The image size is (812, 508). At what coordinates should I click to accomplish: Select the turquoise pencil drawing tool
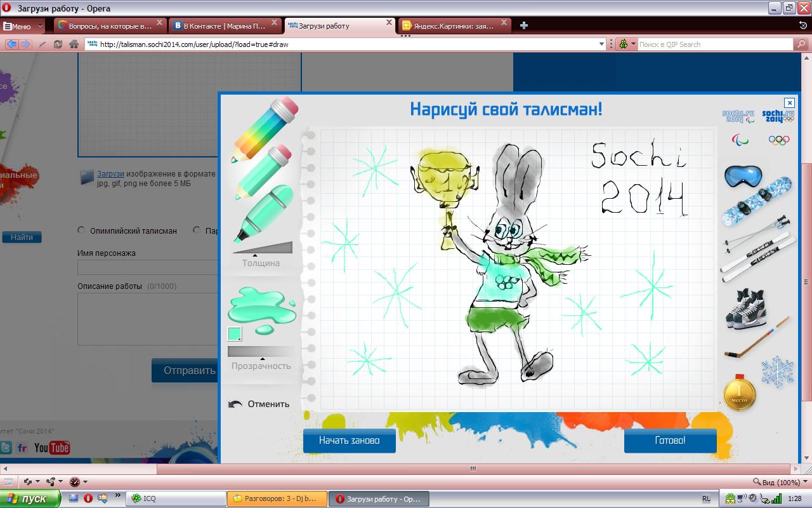click(x=263, y=172)
